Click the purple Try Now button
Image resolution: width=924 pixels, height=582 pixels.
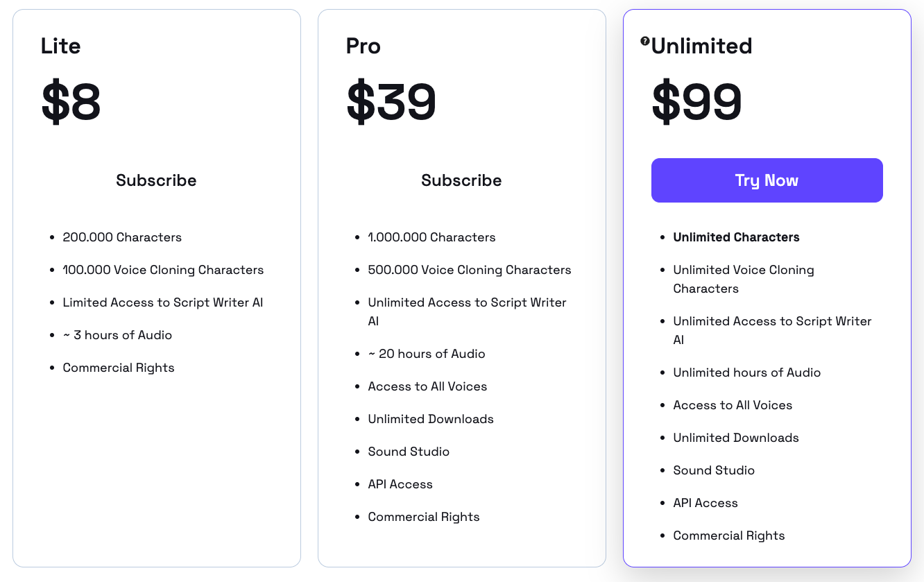coord(767,180)
